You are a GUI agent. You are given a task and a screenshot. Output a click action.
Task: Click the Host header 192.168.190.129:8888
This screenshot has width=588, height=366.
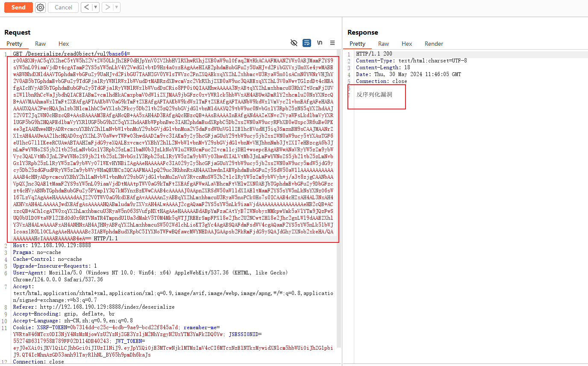pos(52,245)
